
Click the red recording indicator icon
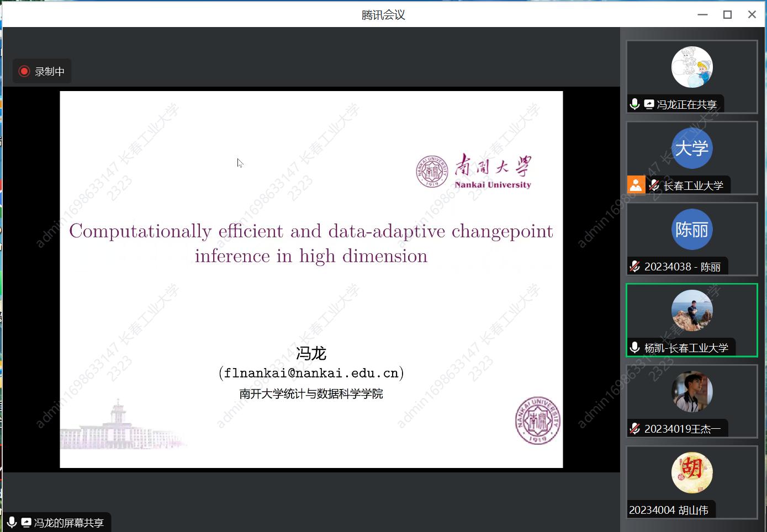click(24, 71)
